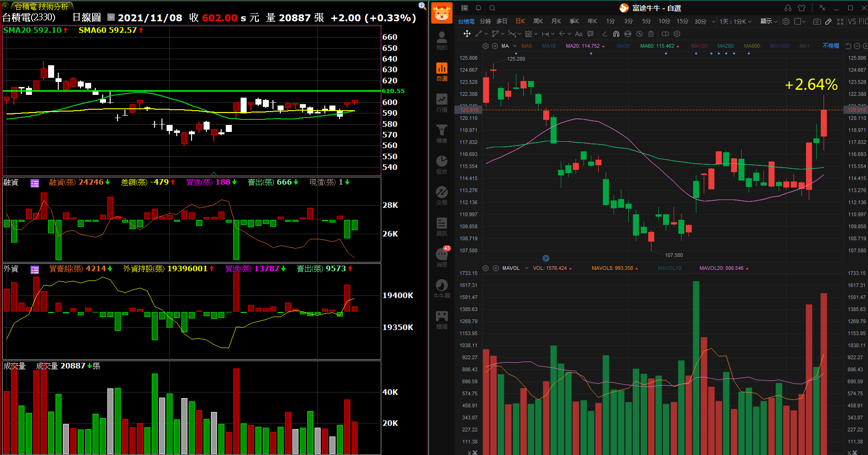Viewport: 868px width, 455px height.
Task: Toggle MAVOL10 line visibility
Action: [670, 268]
